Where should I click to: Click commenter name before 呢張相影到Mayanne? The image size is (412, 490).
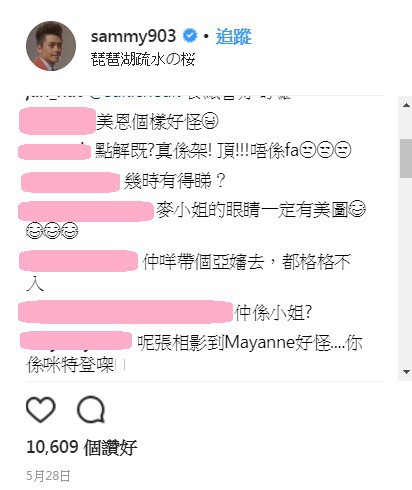coord(76,341)
